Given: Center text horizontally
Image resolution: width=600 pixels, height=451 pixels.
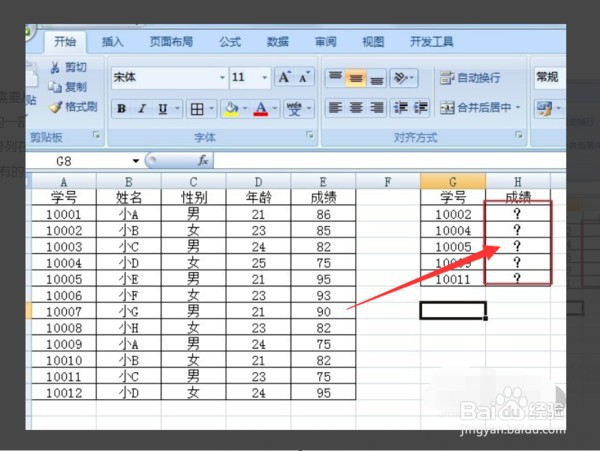Looking at the screenshot, I should (x=356, y=108).
